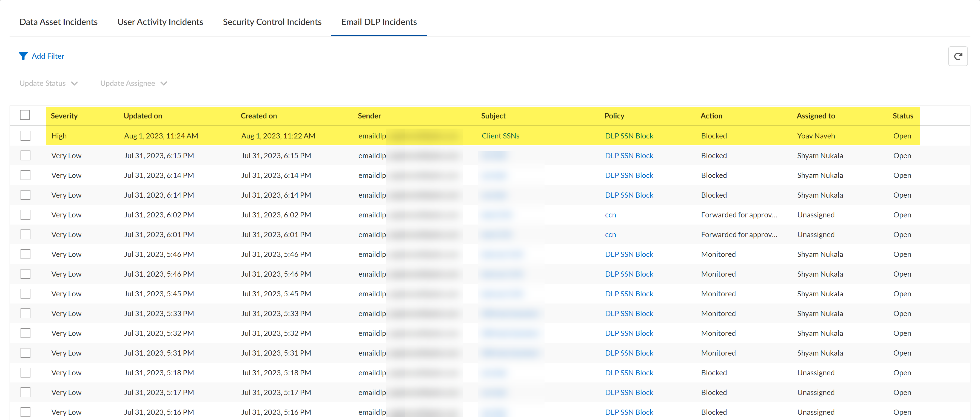Select checkbox for Jul 31 6:15 PM row

(x=25, y=156)
